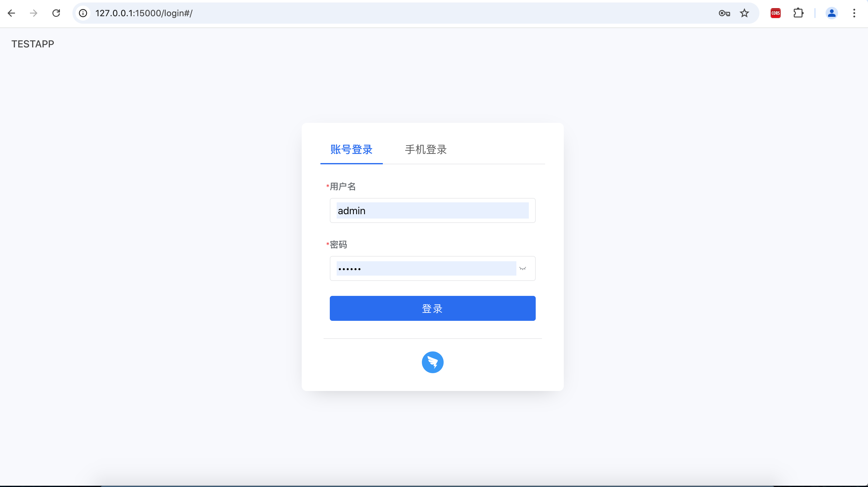
Task: Open the browser profile avatar
Action: click(831, 13)
